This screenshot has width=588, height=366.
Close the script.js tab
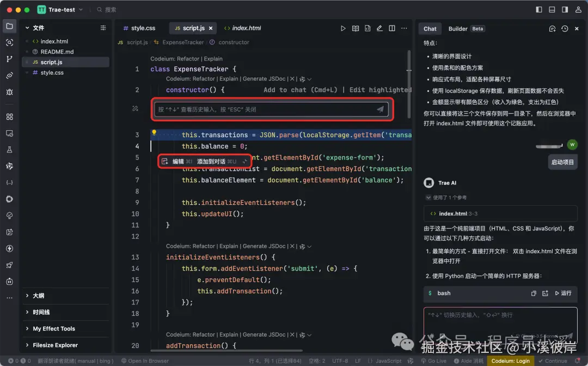coord(210,28)
